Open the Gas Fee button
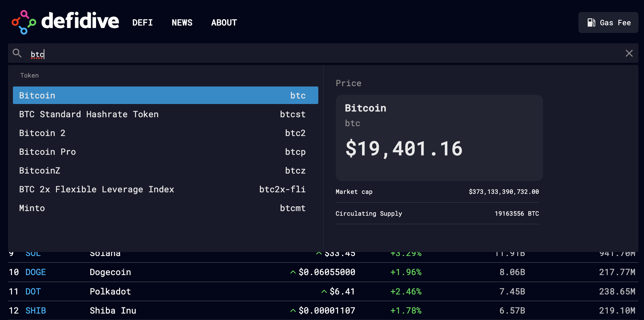Screen dimensions: 644x320 click(608, 22)
